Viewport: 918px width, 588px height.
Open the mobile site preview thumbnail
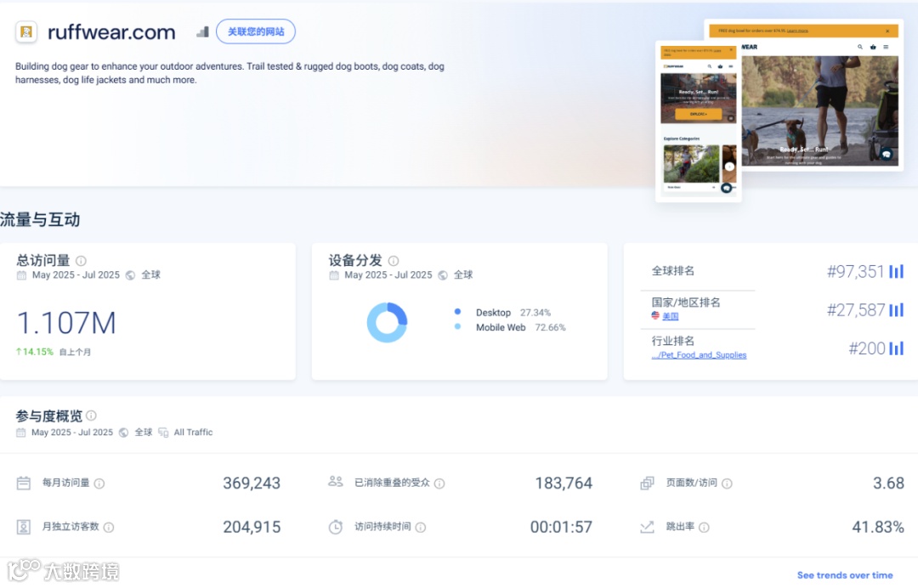(x=699, y=122)
